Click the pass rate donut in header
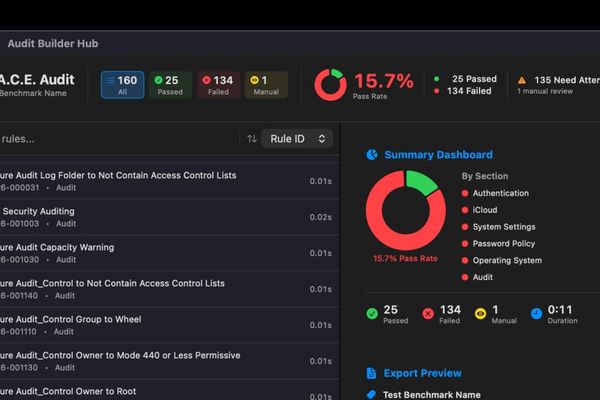This screenshot has height=400, width=600. 330,85
